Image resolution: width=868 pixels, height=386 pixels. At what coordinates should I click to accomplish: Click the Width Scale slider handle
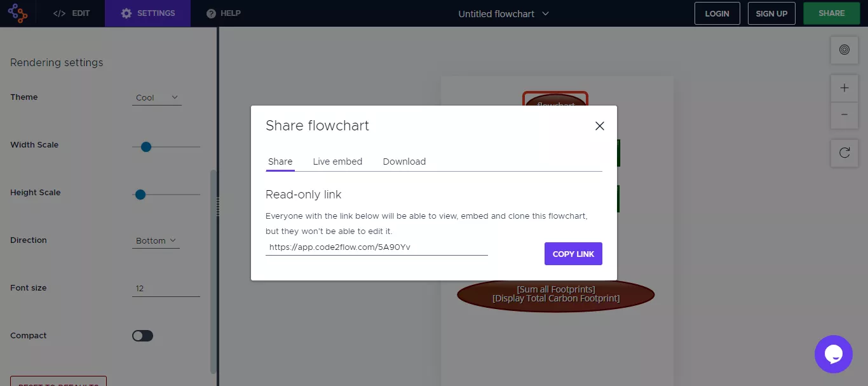click(146, 147)
